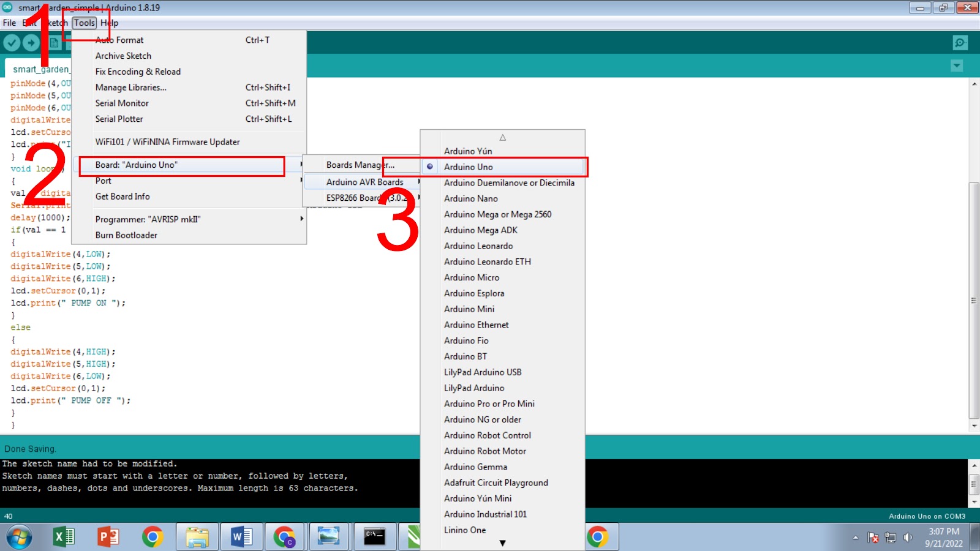The height and width of the screenshot is (551, 980).
Task: Select Arduino Leonardo board
Action: coord(503,246)
